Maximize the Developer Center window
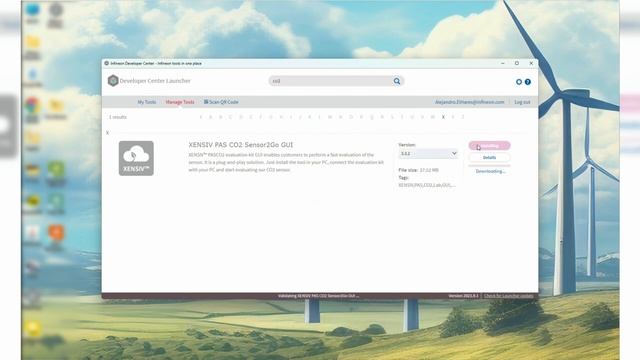Viewport: 640px width, 360px height. (x=517, y=63)
